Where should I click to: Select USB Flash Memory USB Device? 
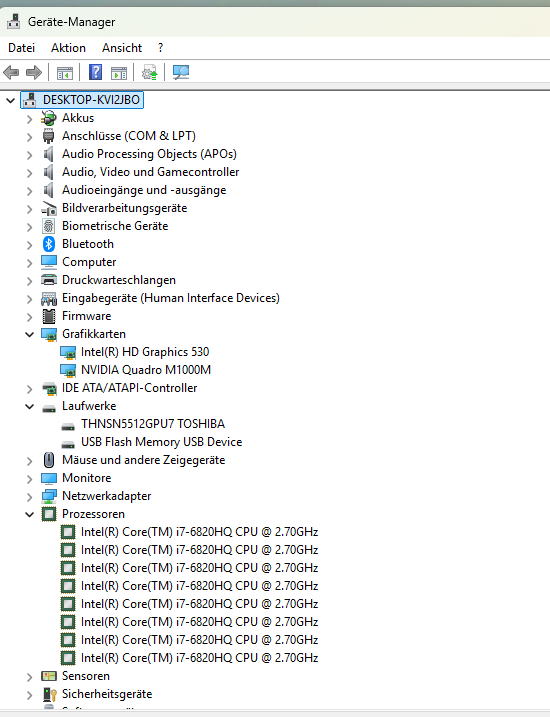(161, 442)
